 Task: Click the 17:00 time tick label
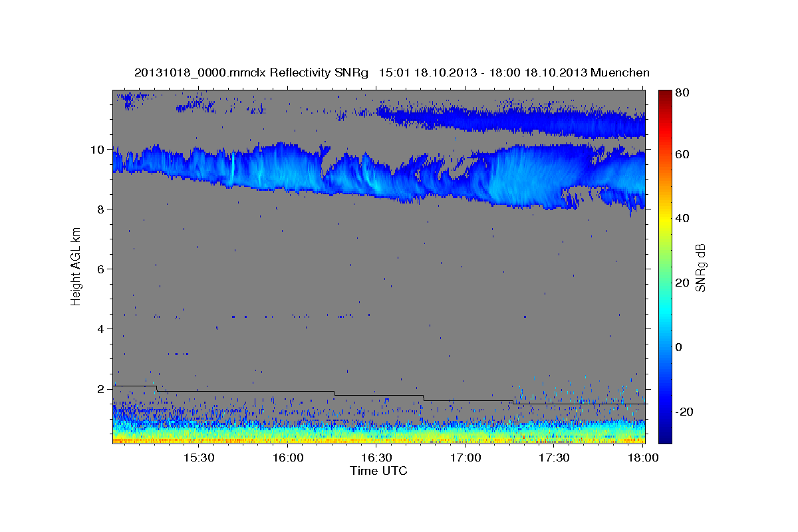point(465,458)
